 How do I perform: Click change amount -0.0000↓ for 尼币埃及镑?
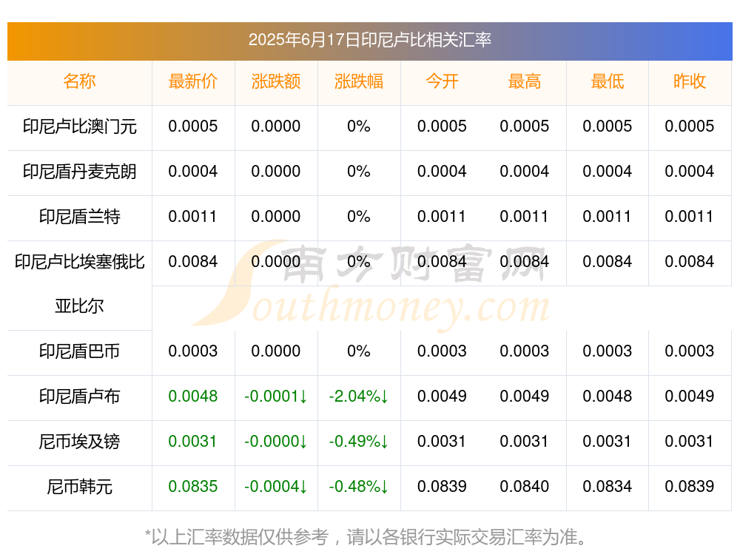click(276, 442)
